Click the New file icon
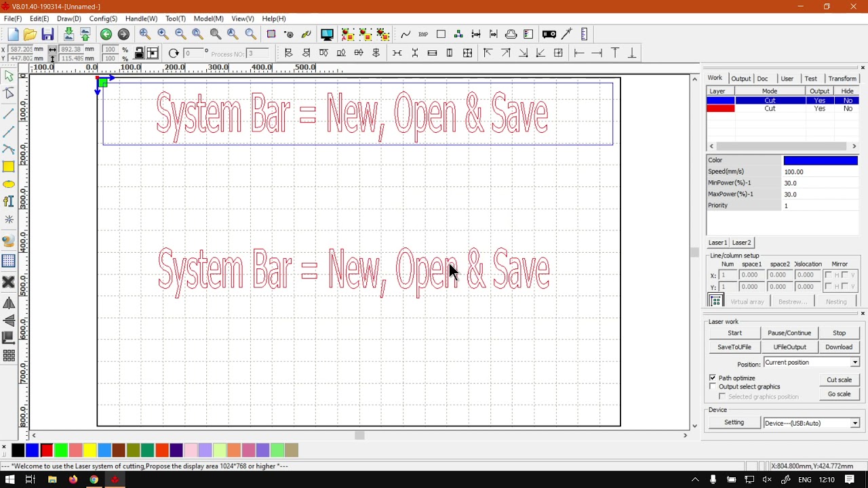The height and width of the screenshot is (488, 868). [x=13, y=35]
